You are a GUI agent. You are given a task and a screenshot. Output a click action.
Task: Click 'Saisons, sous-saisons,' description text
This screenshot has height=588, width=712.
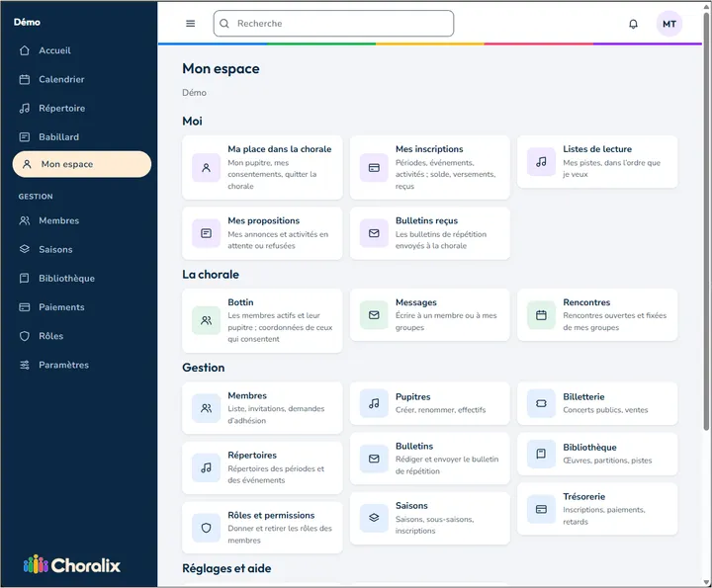(x=434, y=519)
